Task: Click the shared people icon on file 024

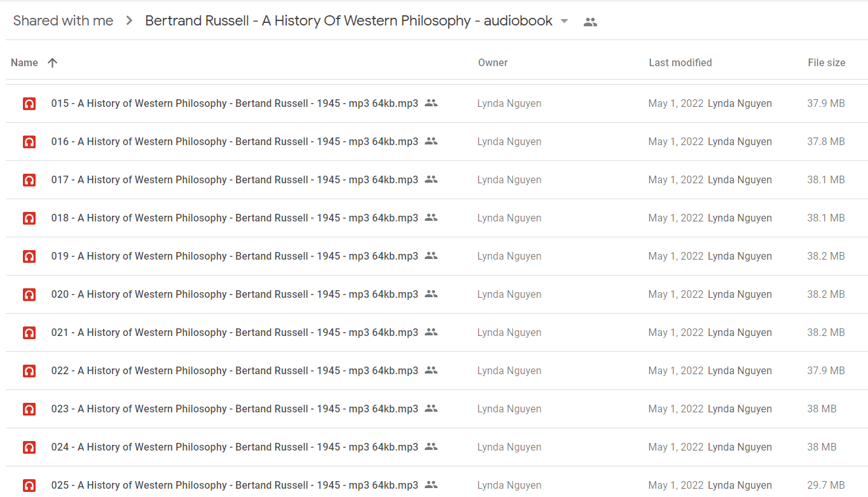Action: tap(431, 447)
